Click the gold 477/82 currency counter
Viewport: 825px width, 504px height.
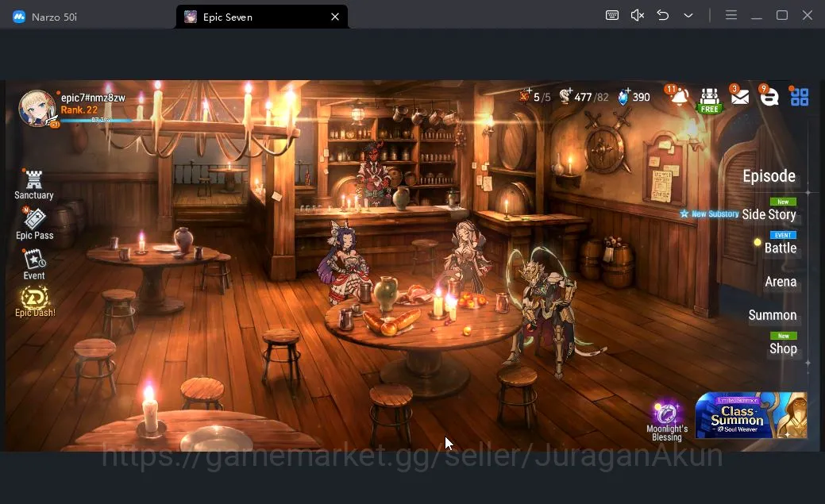[x=584, y=97]
